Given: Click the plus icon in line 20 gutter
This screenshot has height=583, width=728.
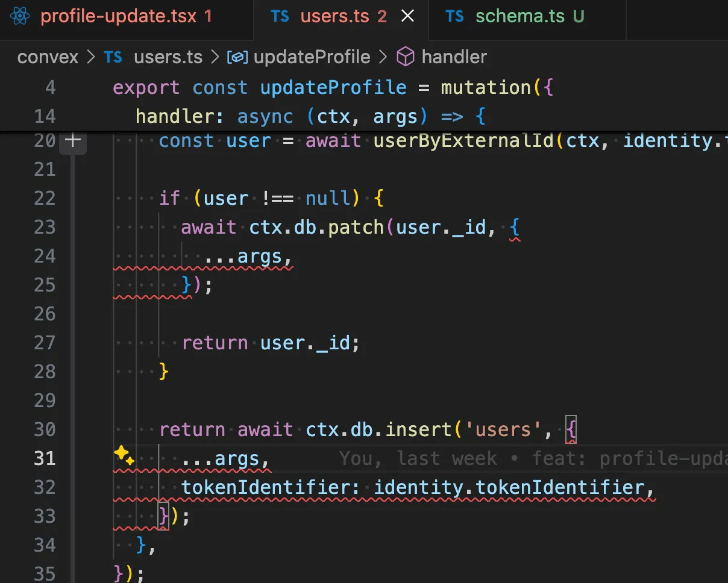Looking at the screenshot, I should click(x=72, y=141).
